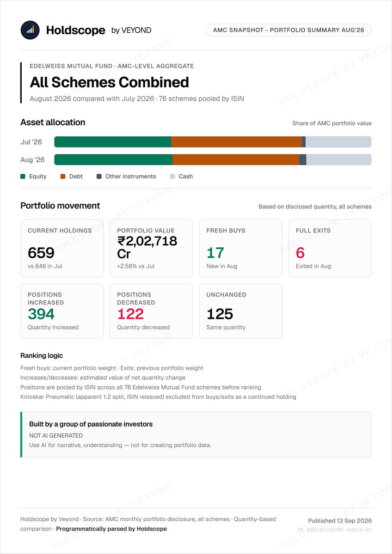Click the Holdscope brand name
Image resolution: width=392 pixels, height=554 pixels.
[76, 30]
